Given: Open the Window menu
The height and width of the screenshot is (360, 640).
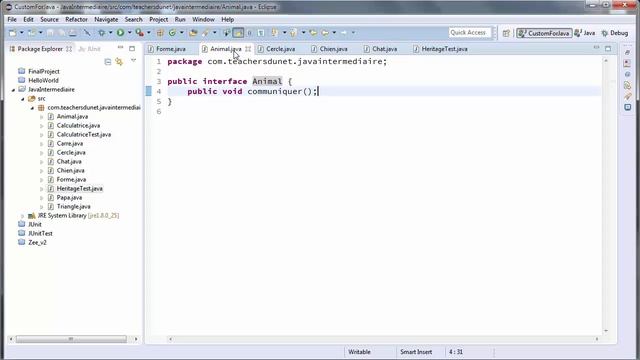Looking at the screenshot, I should coord(203,19).
